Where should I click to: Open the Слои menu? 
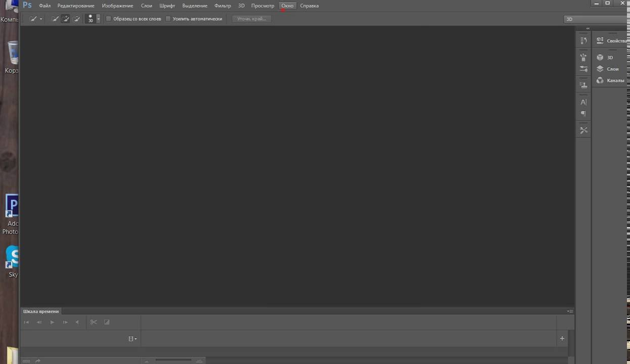point(146,6)
